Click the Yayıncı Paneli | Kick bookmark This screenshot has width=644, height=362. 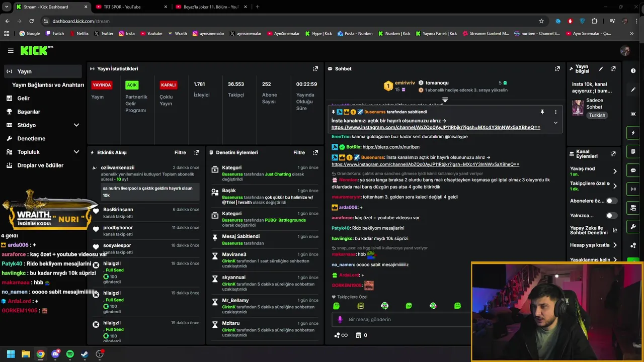point(437,34)
